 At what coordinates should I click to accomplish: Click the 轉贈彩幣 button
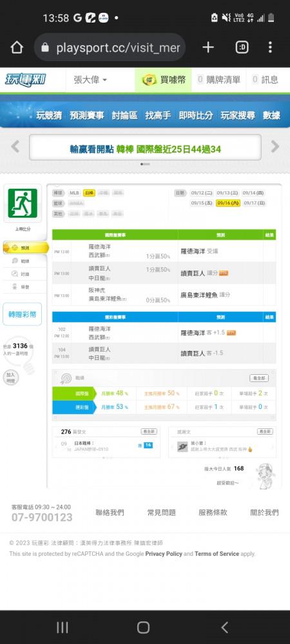23,314
